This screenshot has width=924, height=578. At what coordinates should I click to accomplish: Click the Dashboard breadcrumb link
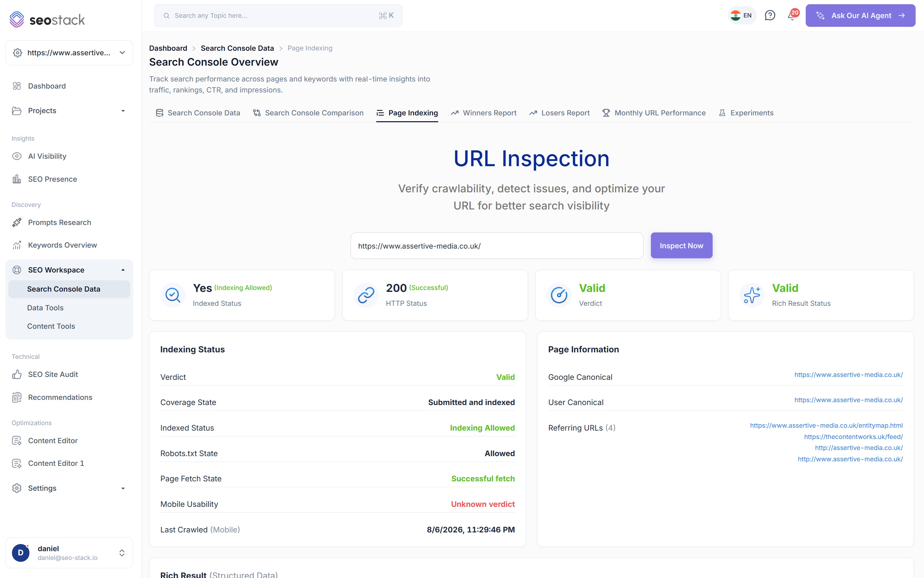coord(168,48)
